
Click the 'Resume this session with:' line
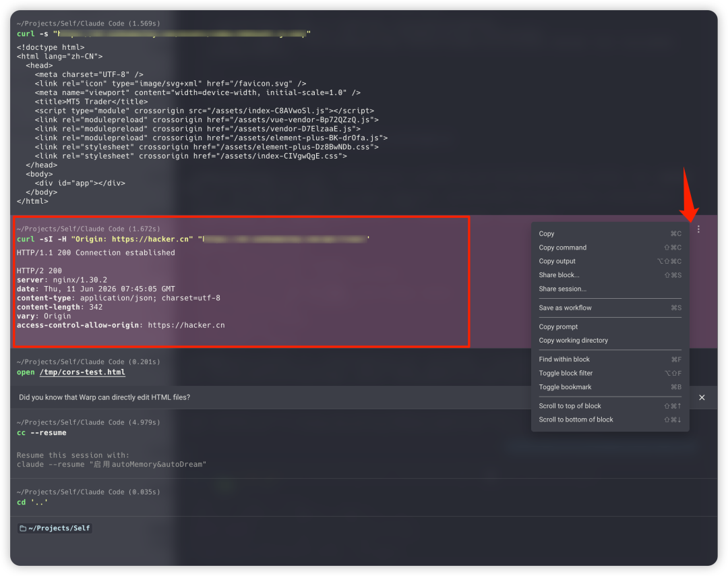(x=73, y=455)
